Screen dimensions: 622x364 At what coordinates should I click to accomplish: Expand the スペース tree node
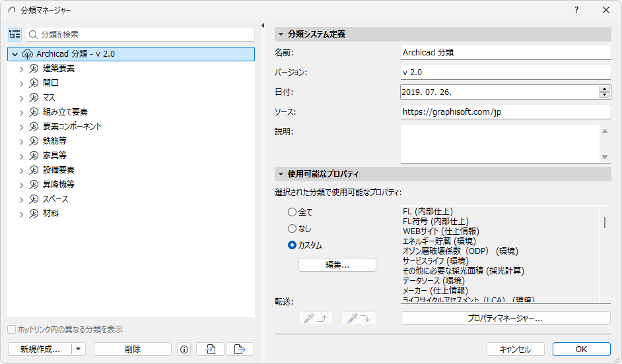(x=21, y=200)
